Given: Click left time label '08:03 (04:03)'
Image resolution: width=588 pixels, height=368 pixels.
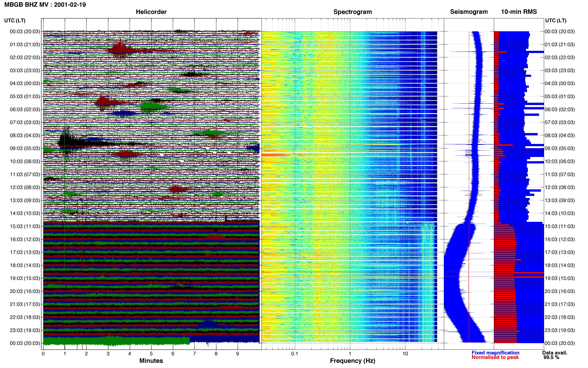Looking at the screenshot, I should click(25, 135).
